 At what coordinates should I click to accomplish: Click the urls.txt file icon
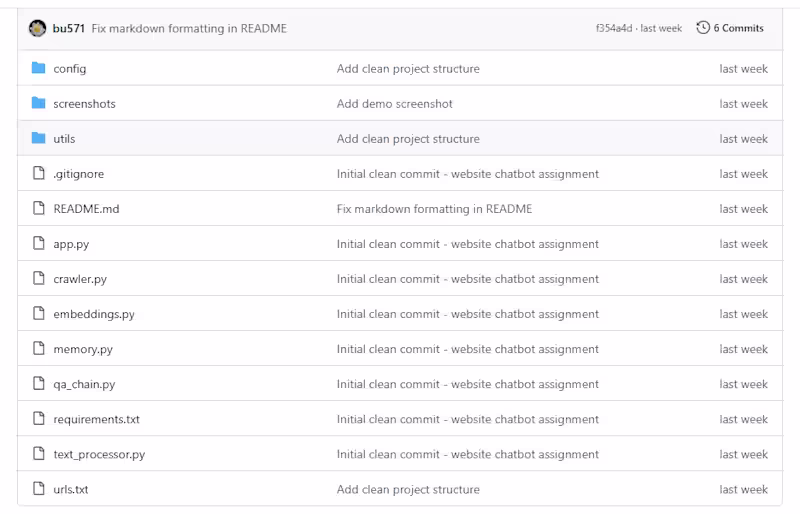pyautogui.click(x=39, y=489)
